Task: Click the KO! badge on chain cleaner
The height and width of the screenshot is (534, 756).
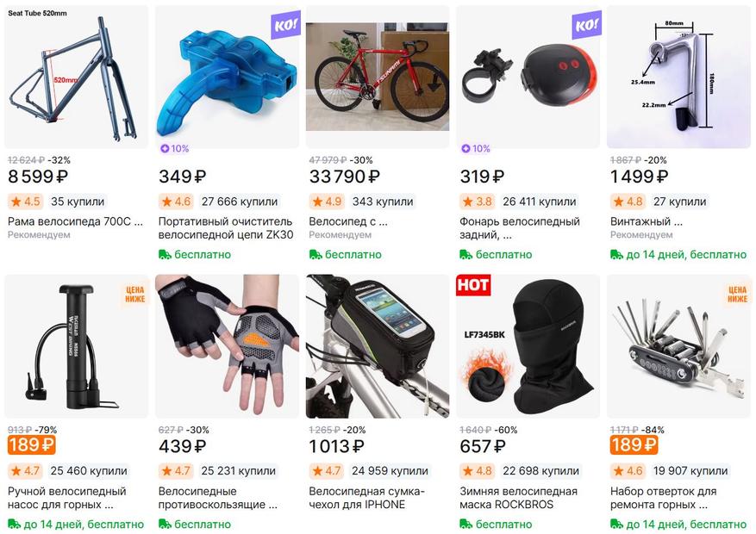Action: [x=285, y=24]
